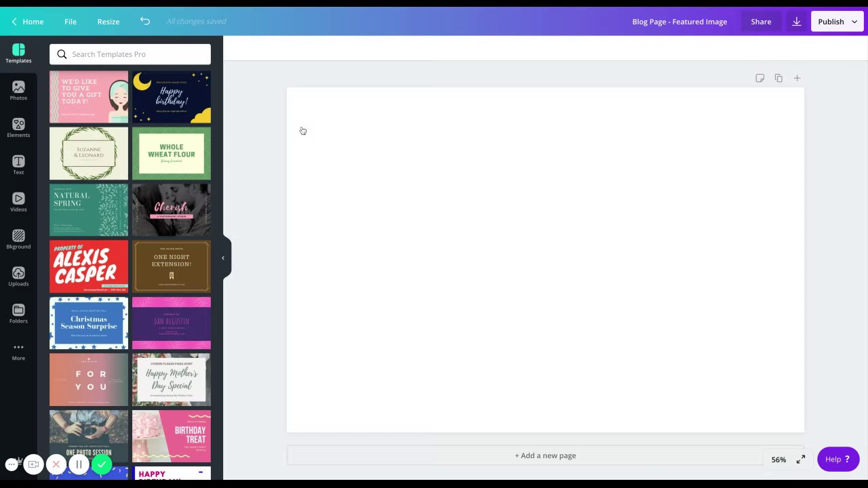Select the Suzanne & Leonard wreath template
Viewport: 868px width, 488px height.
(89, 153)
